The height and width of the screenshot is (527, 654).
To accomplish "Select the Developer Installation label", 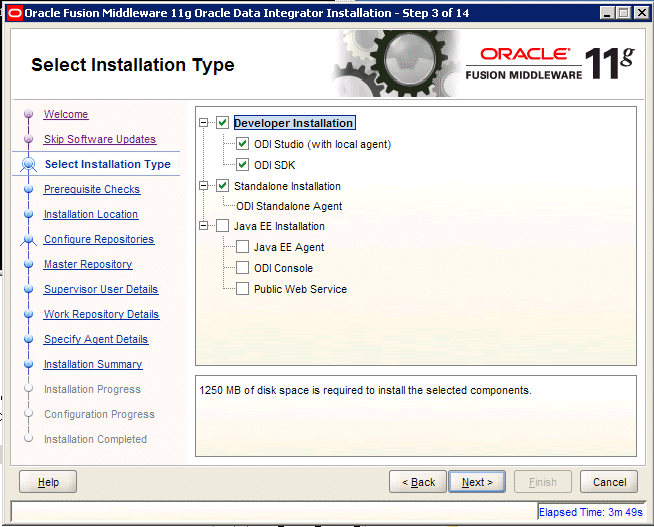I will [x=294, y=123].
